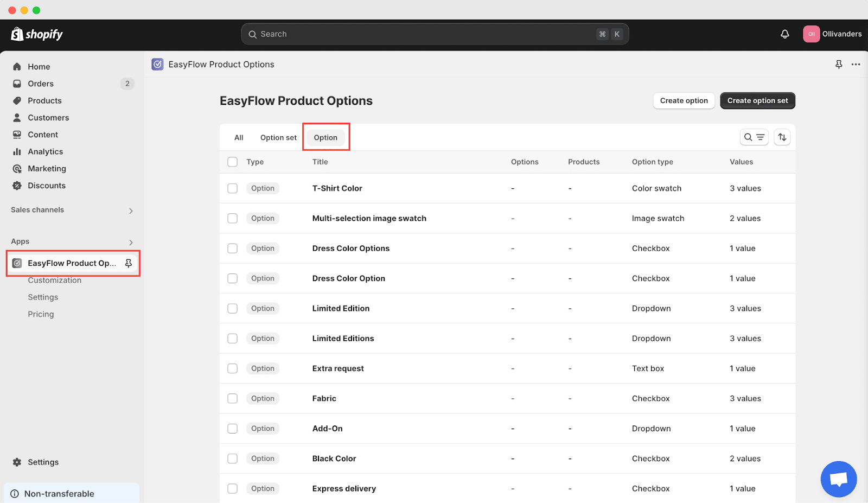Viewport: 868px width, 503px height.
Task: Click the Title column header
Action: tap(320, 162)
